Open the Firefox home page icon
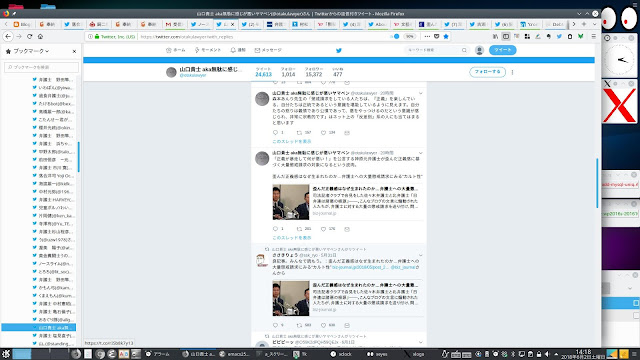This screenshot has height=360, width=640. 40,36
